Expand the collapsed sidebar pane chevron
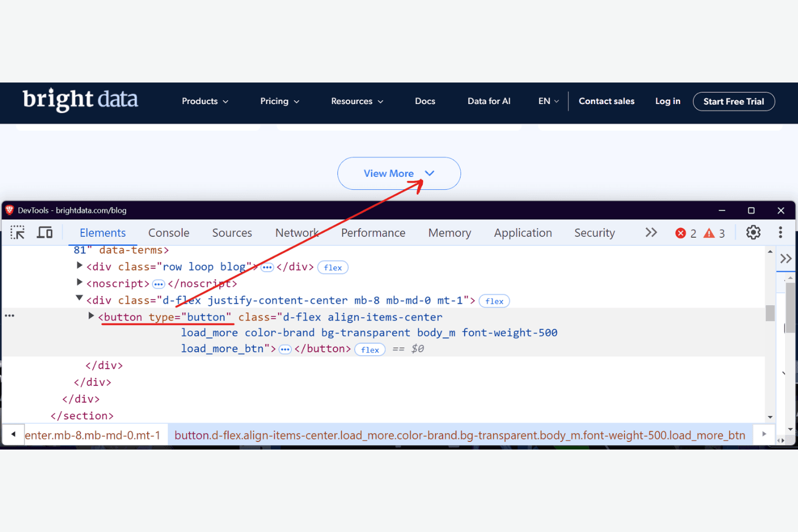This screenshot has height=532, width=798. (786, 259)
